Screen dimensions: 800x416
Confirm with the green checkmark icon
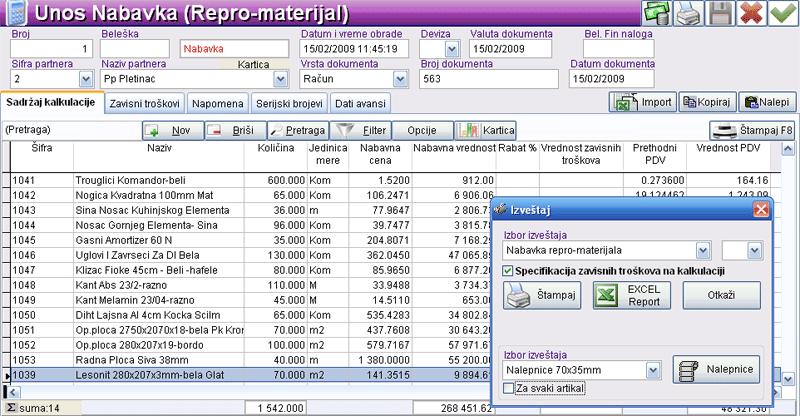[x=783, y=14]
